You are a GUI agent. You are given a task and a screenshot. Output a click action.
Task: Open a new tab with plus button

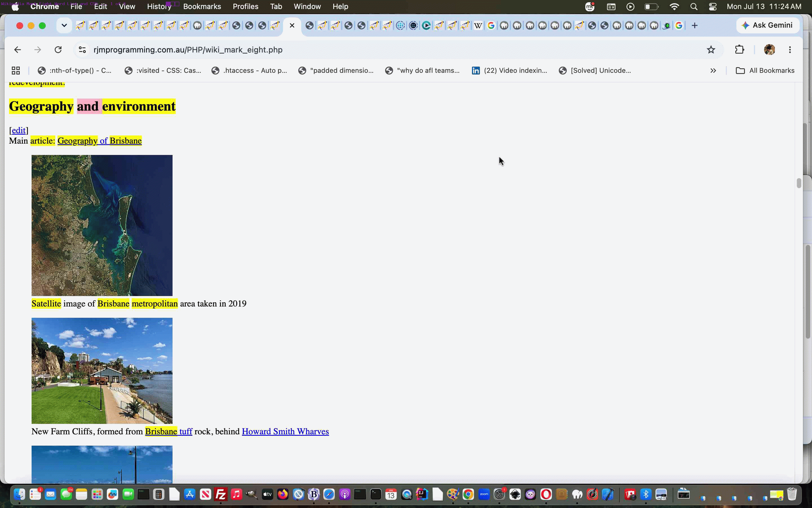(694, 25)
